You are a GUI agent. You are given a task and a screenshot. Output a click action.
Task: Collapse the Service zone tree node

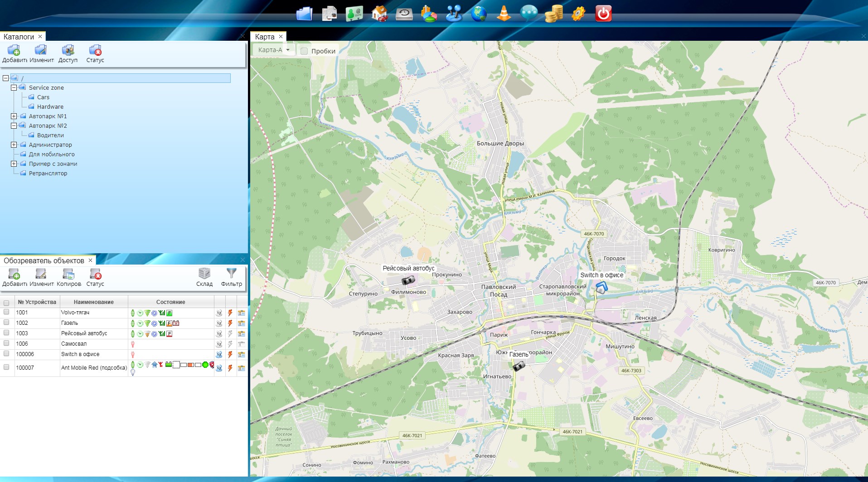point(14,88)
